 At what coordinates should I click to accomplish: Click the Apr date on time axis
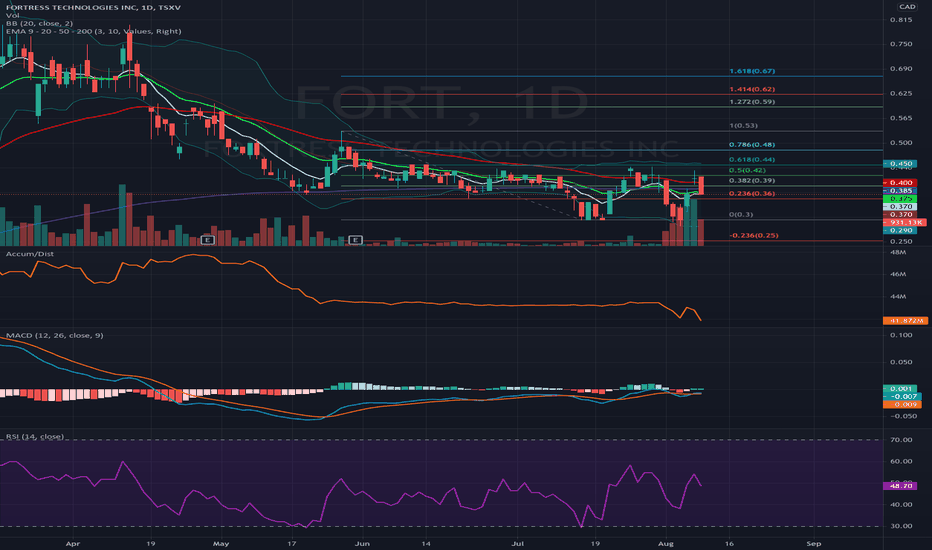click(73, 543)
